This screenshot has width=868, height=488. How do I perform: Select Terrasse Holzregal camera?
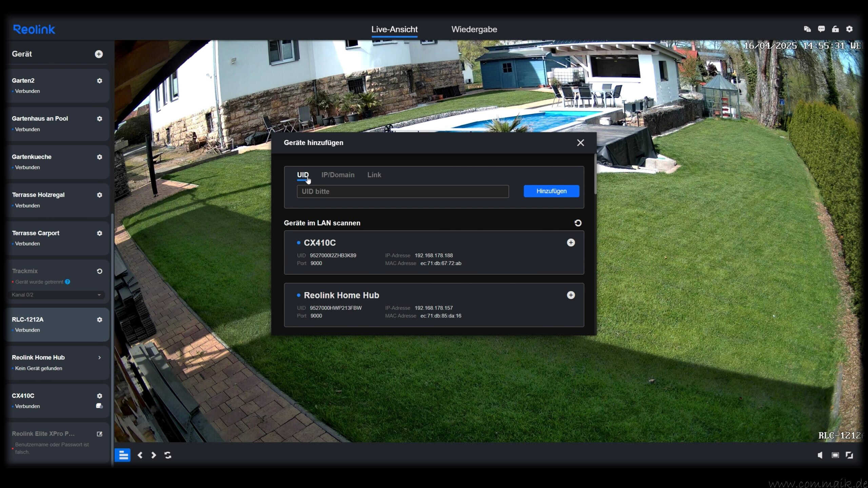click(x=57, y=200)
